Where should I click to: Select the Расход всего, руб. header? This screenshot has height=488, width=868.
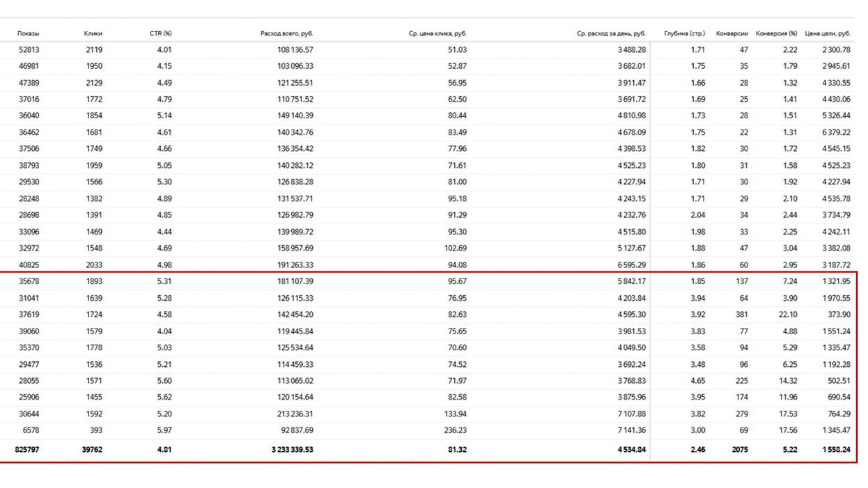287,33
